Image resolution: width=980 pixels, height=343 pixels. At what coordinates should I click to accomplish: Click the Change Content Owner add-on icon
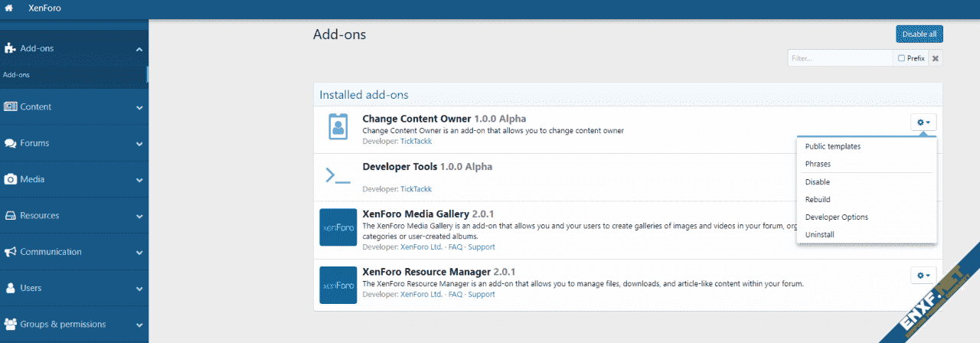338,126
